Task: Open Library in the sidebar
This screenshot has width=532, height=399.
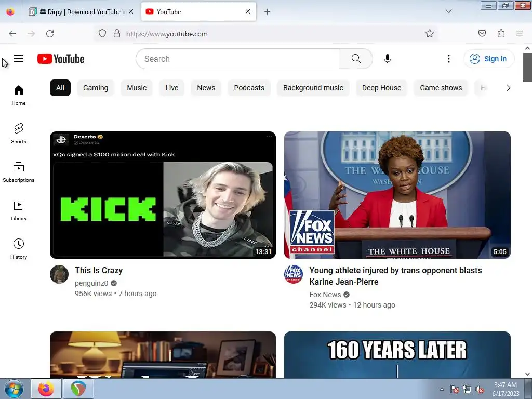Action: click(x=19, y=210)
